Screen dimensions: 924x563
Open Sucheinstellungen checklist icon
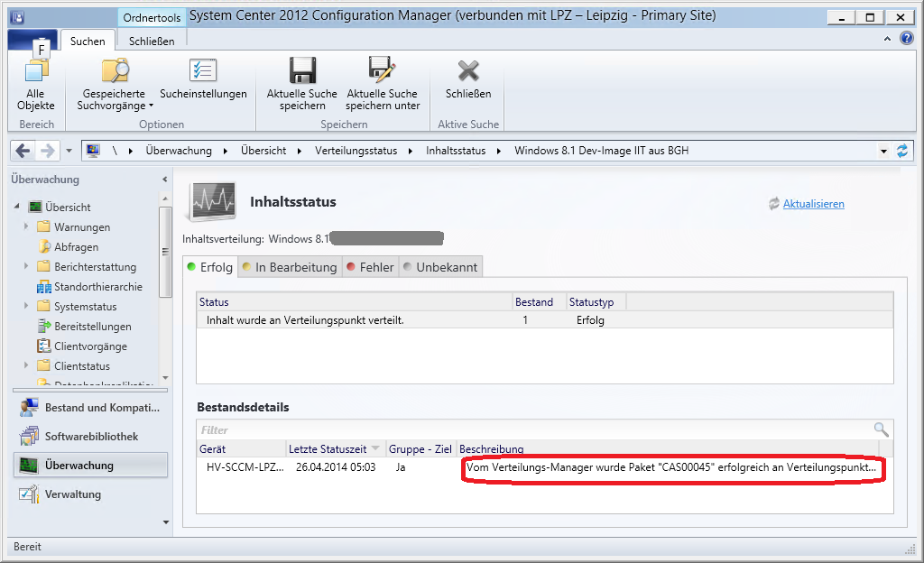click(x=203, y=70)
